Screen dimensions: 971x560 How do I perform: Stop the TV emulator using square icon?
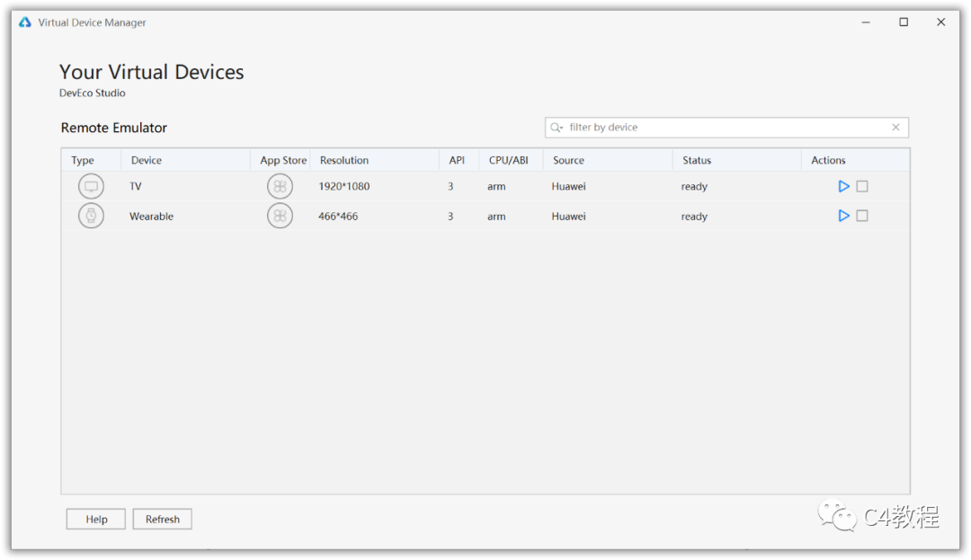tap(862, 186)
